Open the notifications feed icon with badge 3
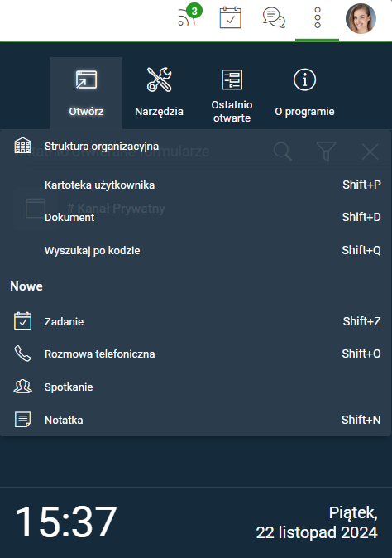Screen dimensions: 392x558 pos(189,16)
